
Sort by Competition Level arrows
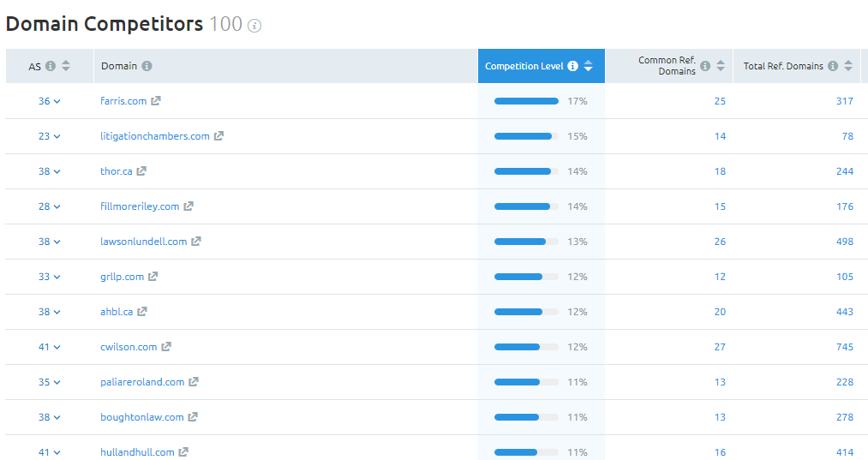pos(589,66)
